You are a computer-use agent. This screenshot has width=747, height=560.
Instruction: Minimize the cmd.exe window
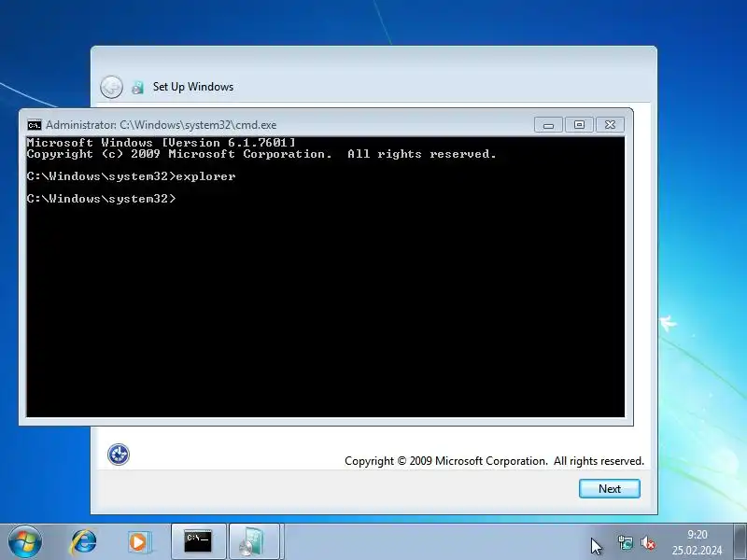(x=548, y=125)
